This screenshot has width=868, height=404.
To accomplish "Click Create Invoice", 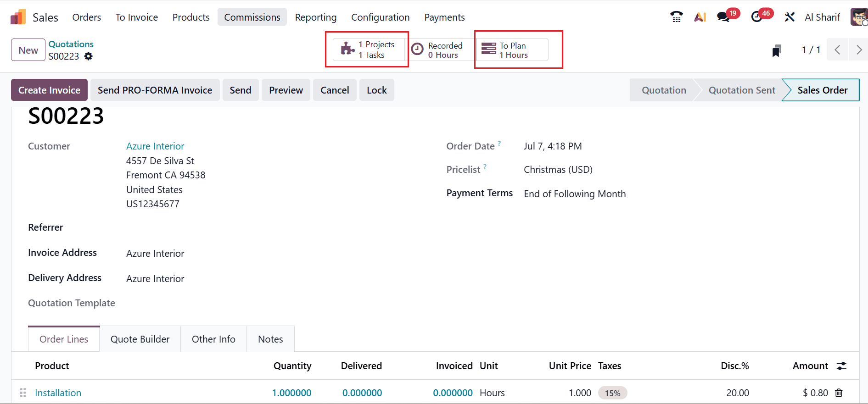I will pos(49,90).
